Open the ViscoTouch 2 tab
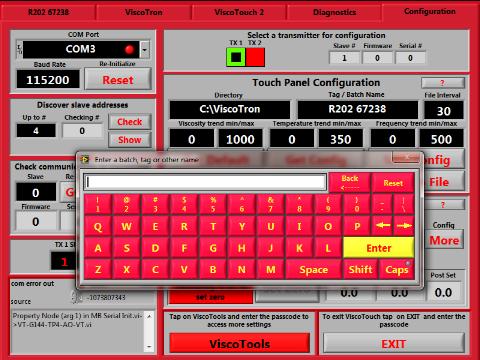The image size is (480, 360). coord(239,12)
